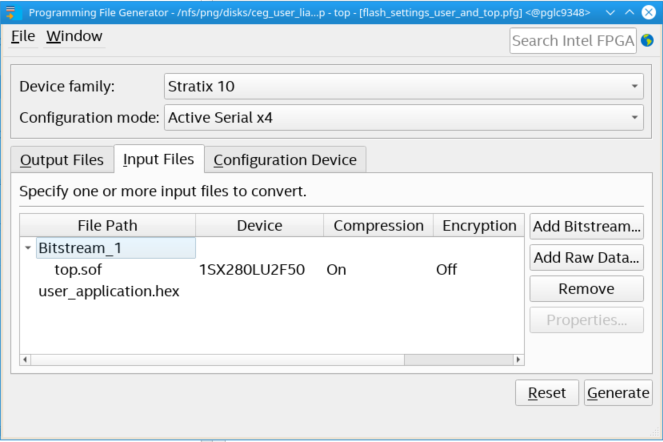
Task: Switch to the Configuration Device tab
Action: click(x=285, y=160)
